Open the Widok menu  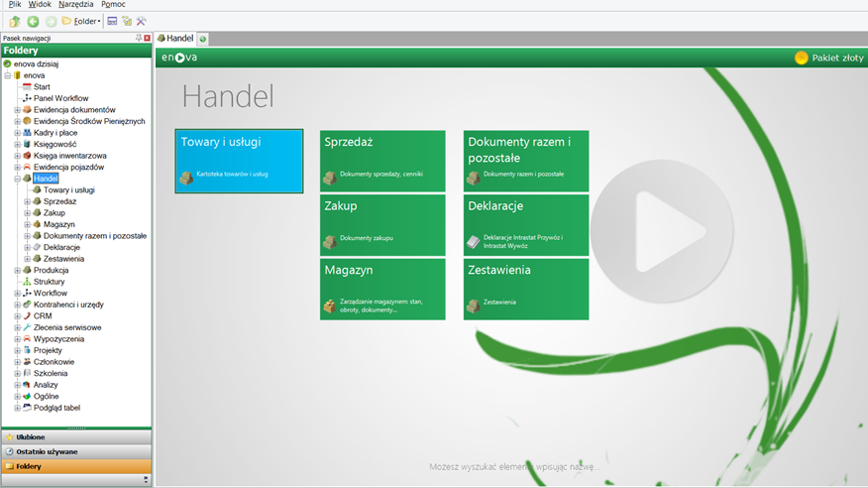[40, 4]
